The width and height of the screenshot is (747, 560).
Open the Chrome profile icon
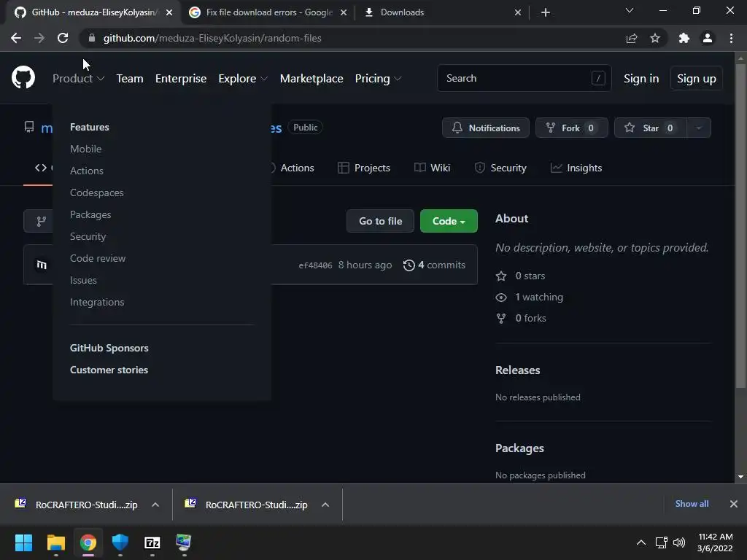(708, 38)
